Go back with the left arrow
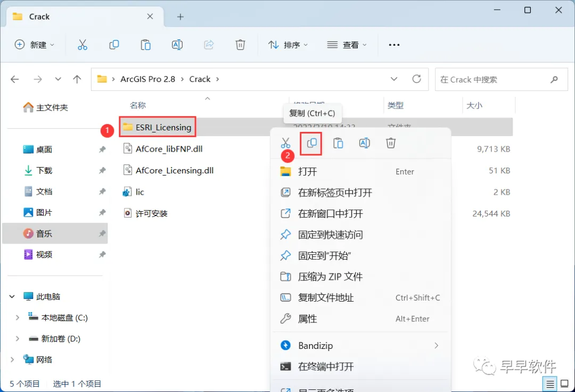Image resolution: width=575 pixels, height=392 pixels. pyautogui.click(x=15, y=79)
